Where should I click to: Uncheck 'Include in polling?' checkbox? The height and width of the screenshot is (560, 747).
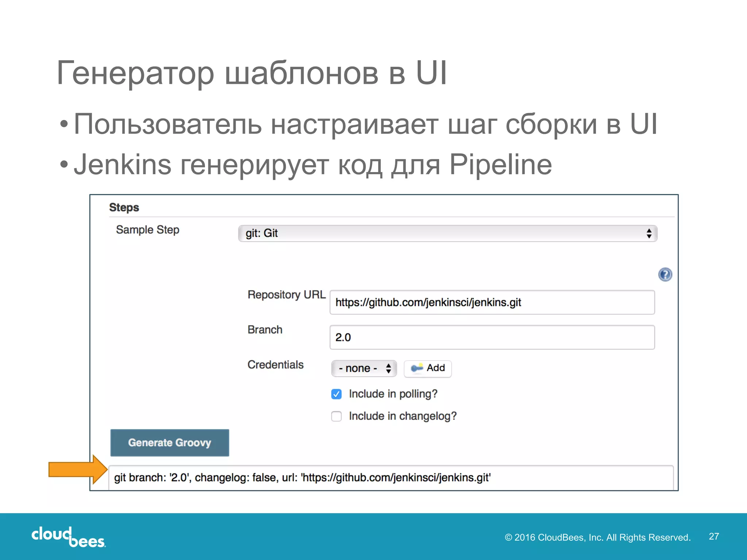336,394
